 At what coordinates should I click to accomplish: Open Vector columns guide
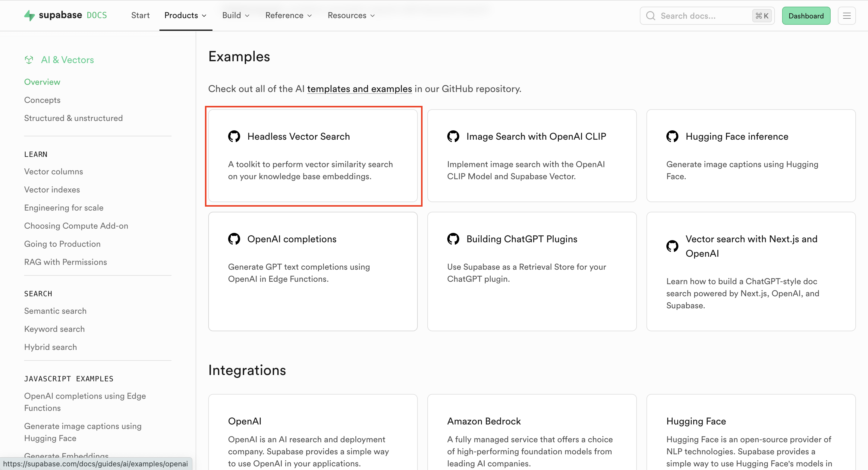(x=54, y=172)
